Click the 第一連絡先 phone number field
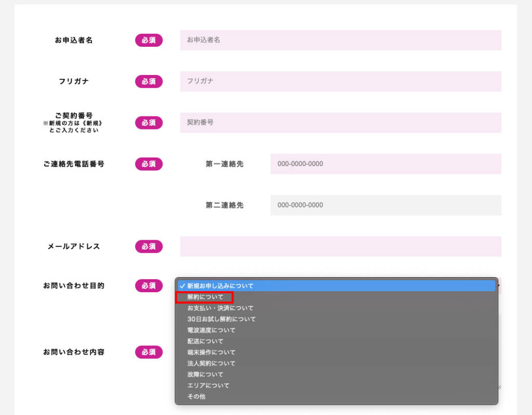Viewport: 532px width, 415px height. [386, 164]
